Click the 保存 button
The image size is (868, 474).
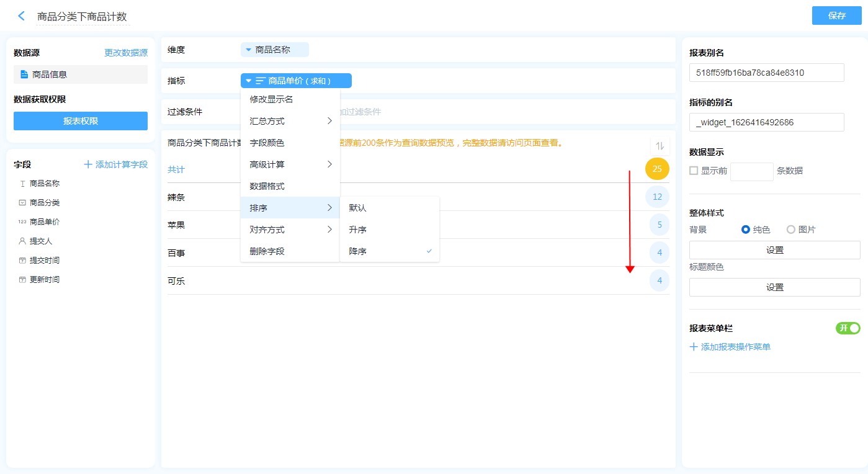(x=836, y=16)
